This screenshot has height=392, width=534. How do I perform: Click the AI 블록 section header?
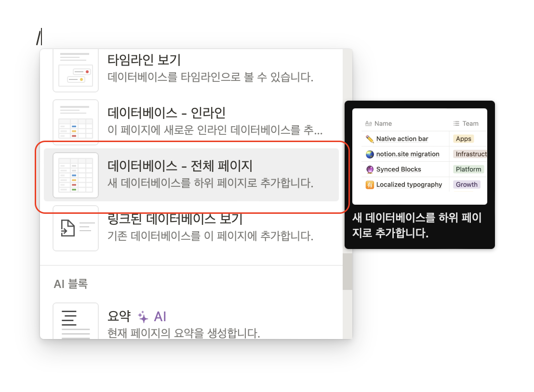pos(70,284)
